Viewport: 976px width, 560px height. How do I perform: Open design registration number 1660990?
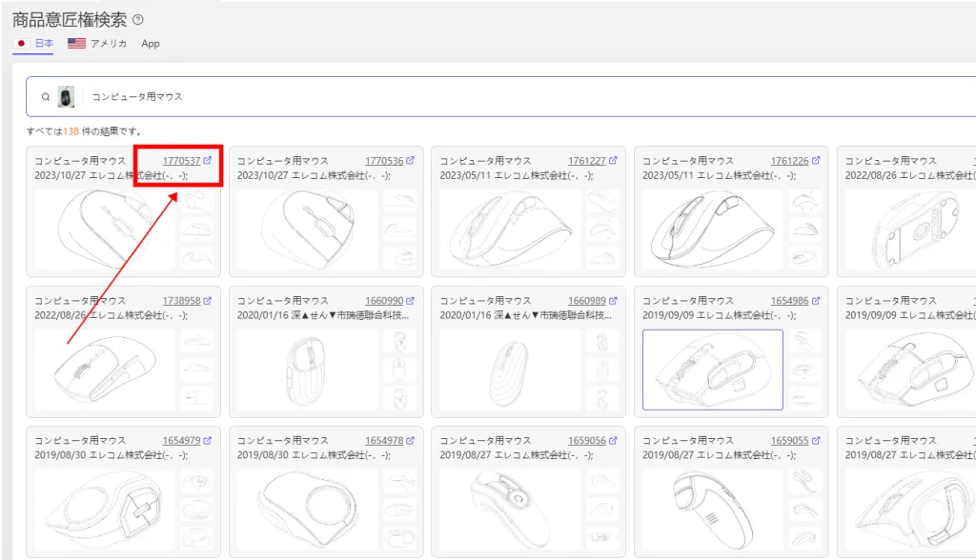(x=384, y=301)
